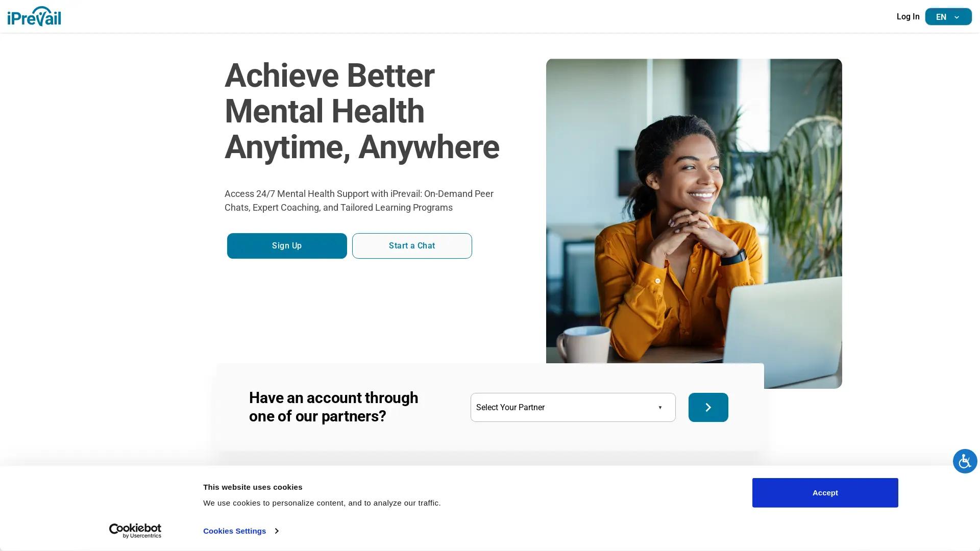Click the language chevron in EN button
Screen dimensions: 980x551
pos(957,17)
